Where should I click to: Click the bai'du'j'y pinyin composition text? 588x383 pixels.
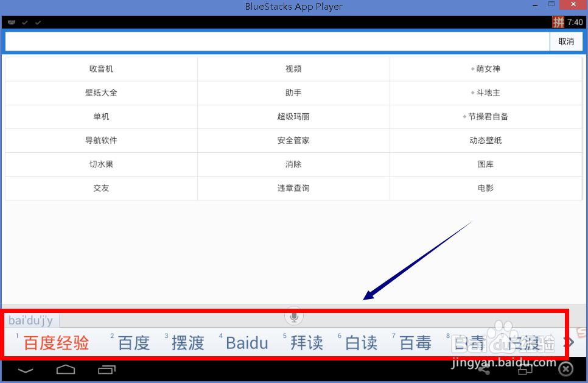point(31,321)
